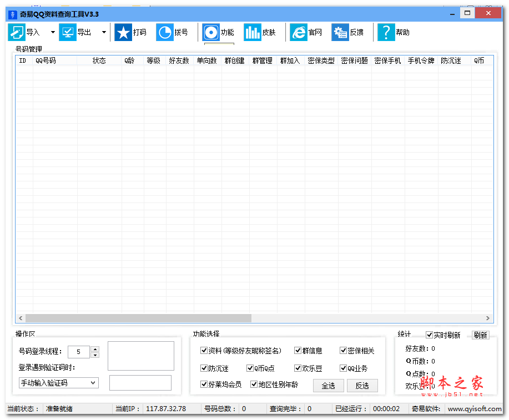
Task: Click the scrollbar right arrow
Action: click(487, 318)
